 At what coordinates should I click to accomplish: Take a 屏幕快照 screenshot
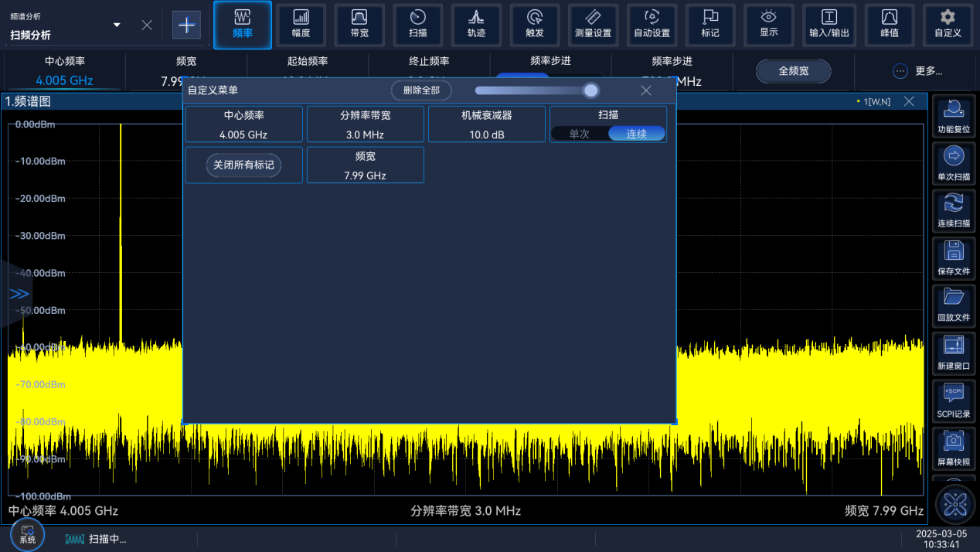tap(954, 449)
